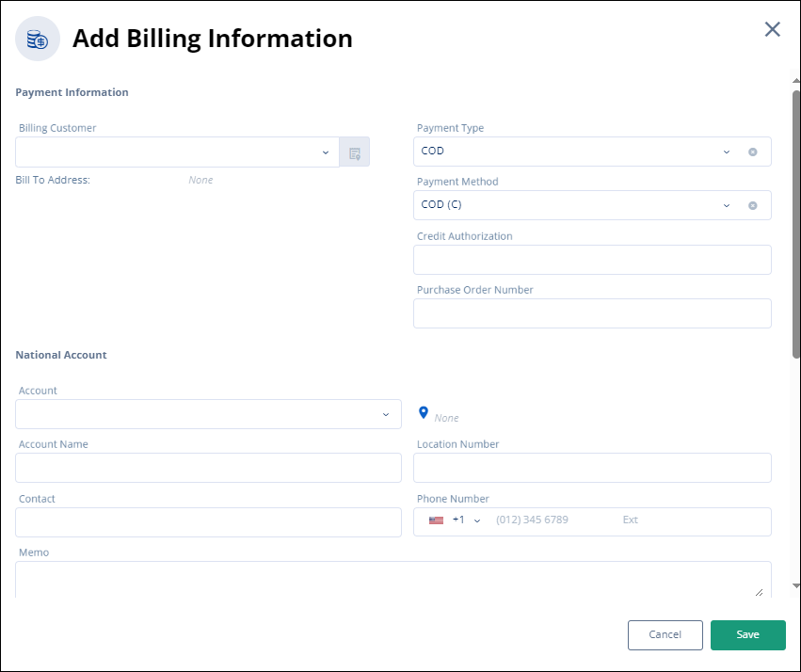The height and width of the screenshot is (672, 801).
Task: Clear the Payment Method COD (C) value
Action: [752, 205]
